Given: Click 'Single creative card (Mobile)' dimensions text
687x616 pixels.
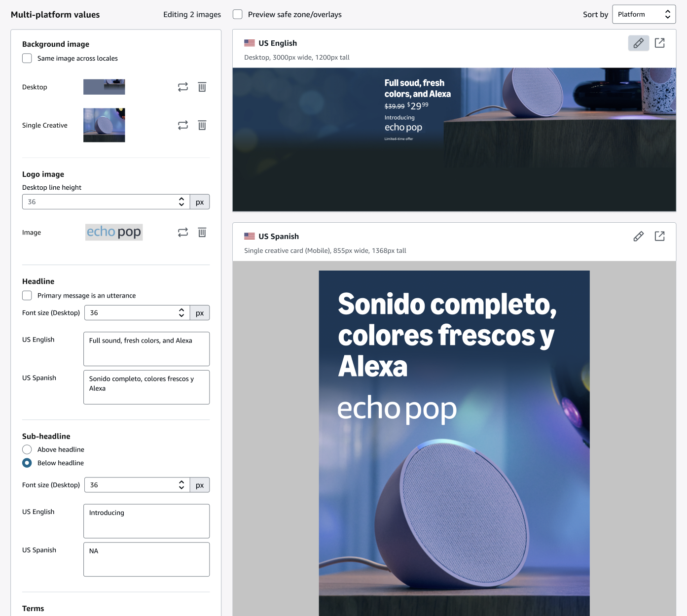Looking at the screenshot, I should point(325,250).
